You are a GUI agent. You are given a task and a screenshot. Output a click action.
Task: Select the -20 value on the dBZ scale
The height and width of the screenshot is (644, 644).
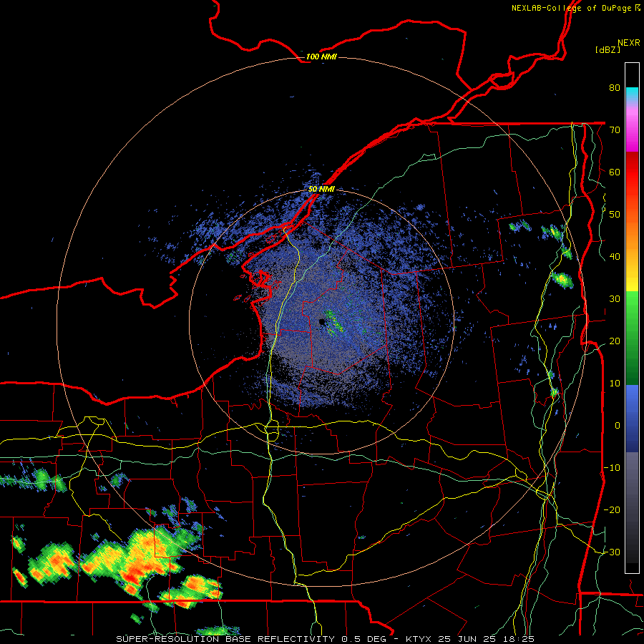pyautogui.click(x=612, y=510)
